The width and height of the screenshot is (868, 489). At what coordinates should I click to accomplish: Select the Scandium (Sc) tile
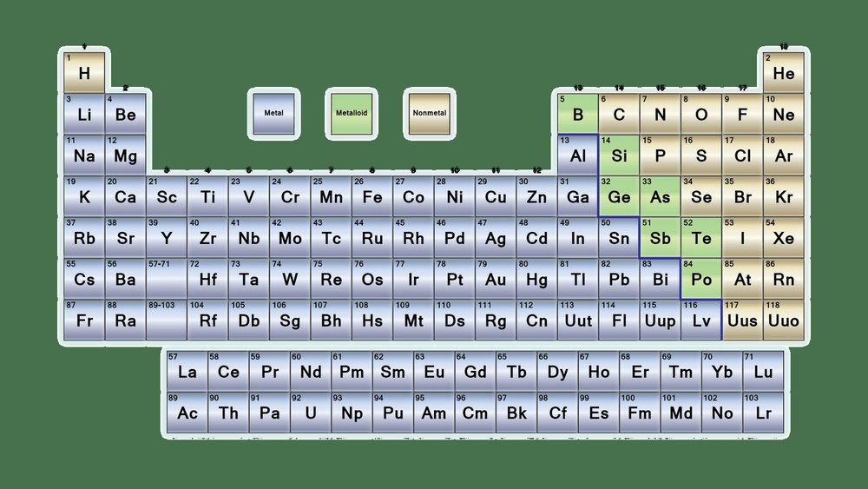click(167, 196)
